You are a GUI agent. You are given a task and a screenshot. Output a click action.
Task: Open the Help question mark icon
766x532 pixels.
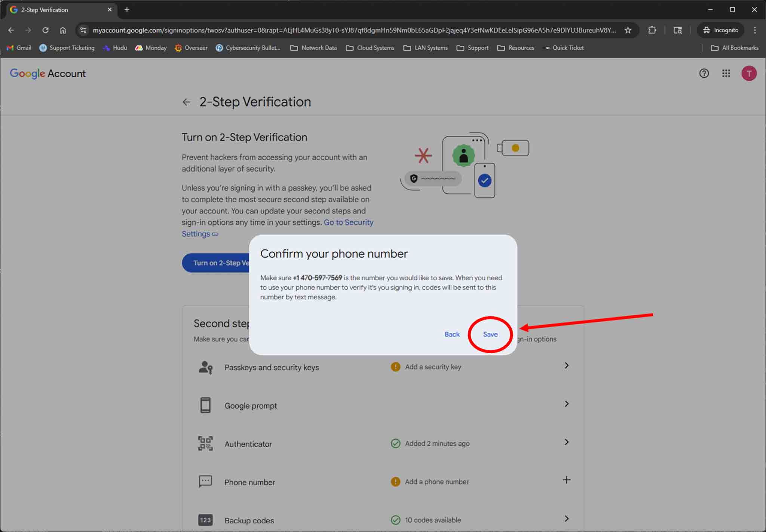tap(704, 73)
